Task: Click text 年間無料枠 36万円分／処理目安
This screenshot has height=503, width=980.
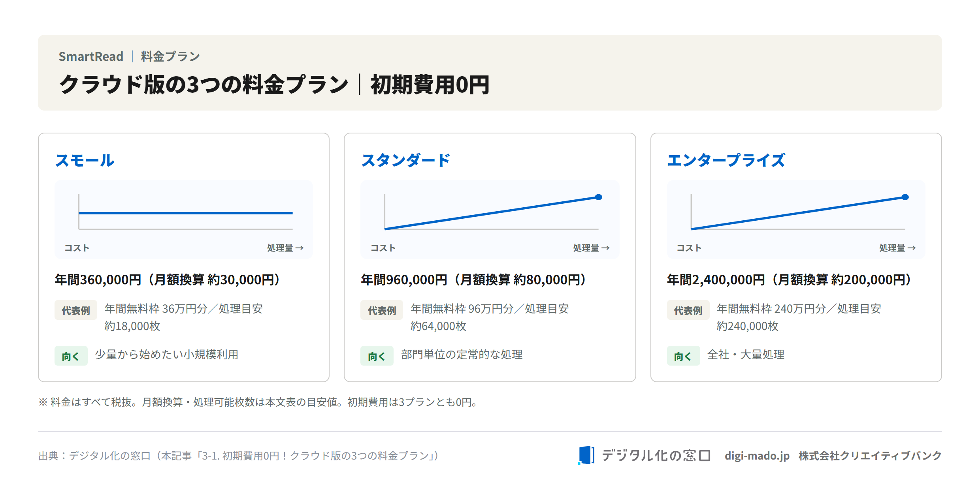Action: coord(184,309)
